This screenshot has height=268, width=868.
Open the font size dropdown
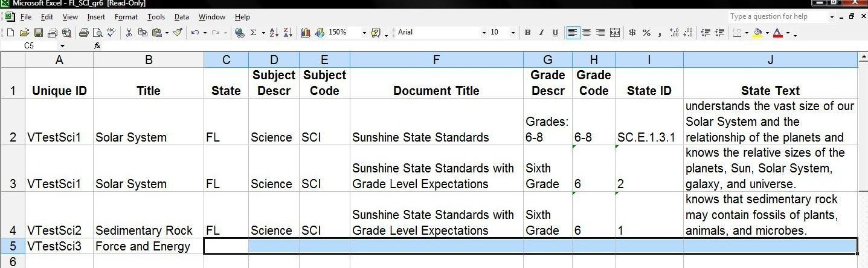[513, 33]
